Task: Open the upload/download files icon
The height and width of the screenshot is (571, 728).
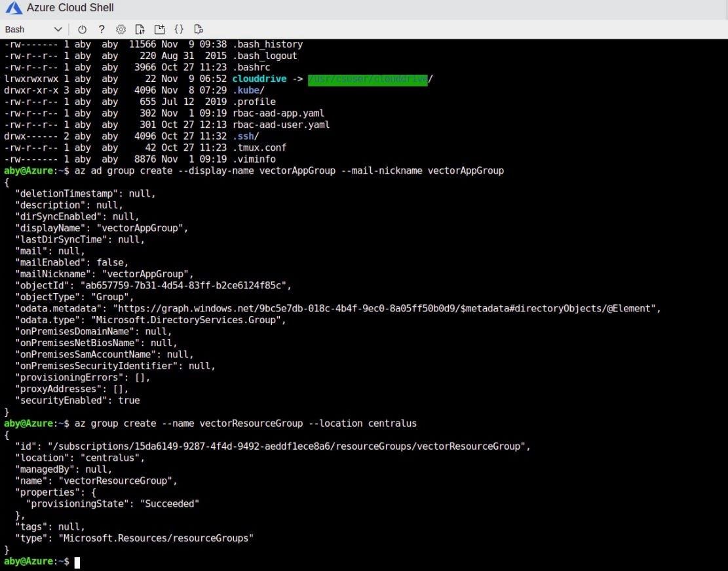Action: [140, 30]
